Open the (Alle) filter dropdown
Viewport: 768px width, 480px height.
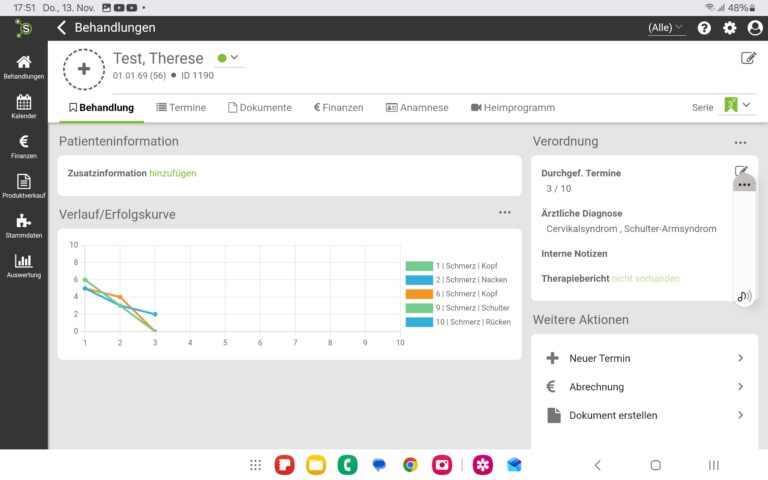point(666,28)
